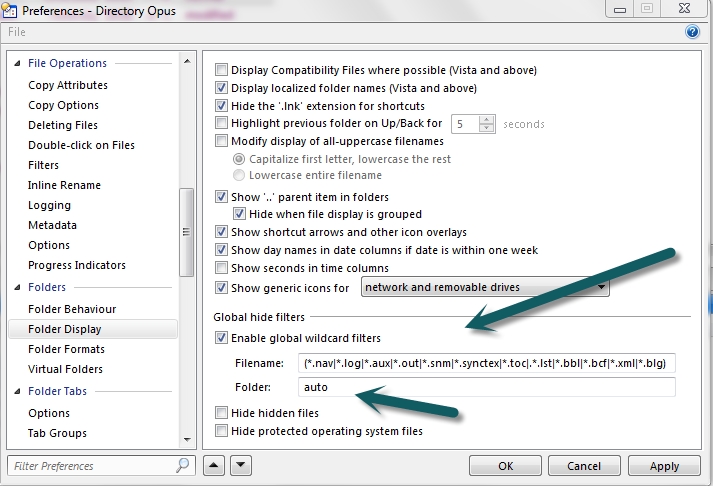Open the File menu
713x486 pixels.
(17, 32)
